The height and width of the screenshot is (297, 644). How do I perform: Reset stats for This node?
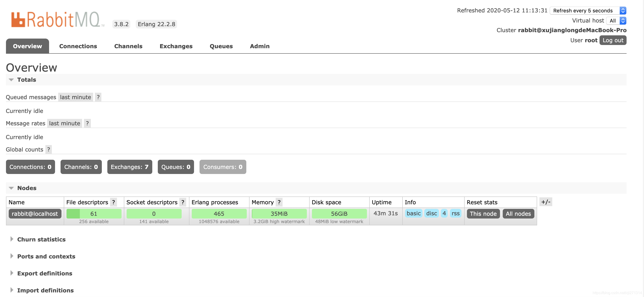click(483, 214)
